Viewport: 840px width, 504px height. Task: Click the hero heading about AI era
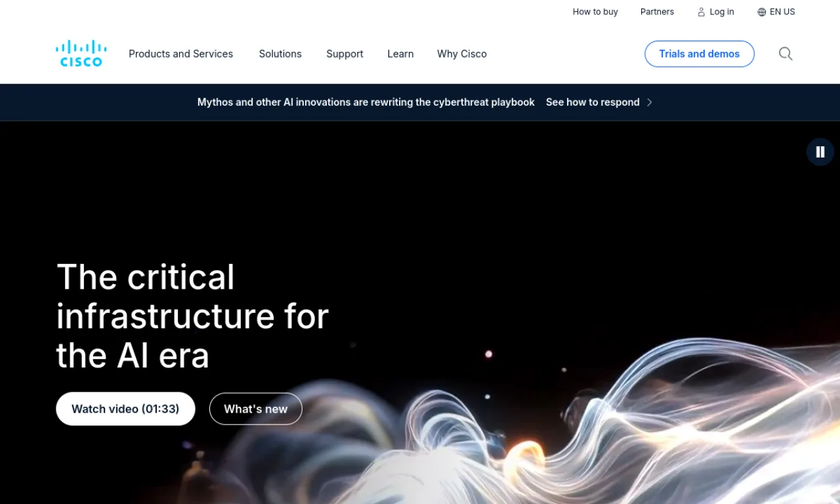pyautogui.click(x=192, y=316)
